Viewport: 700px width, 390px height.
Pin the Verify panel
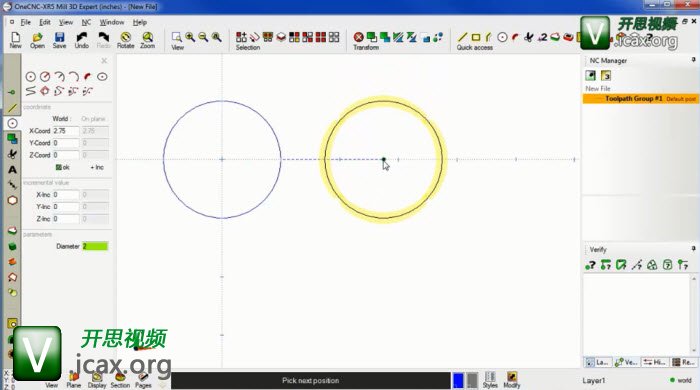pyautogui.click(x=693, y=249)
